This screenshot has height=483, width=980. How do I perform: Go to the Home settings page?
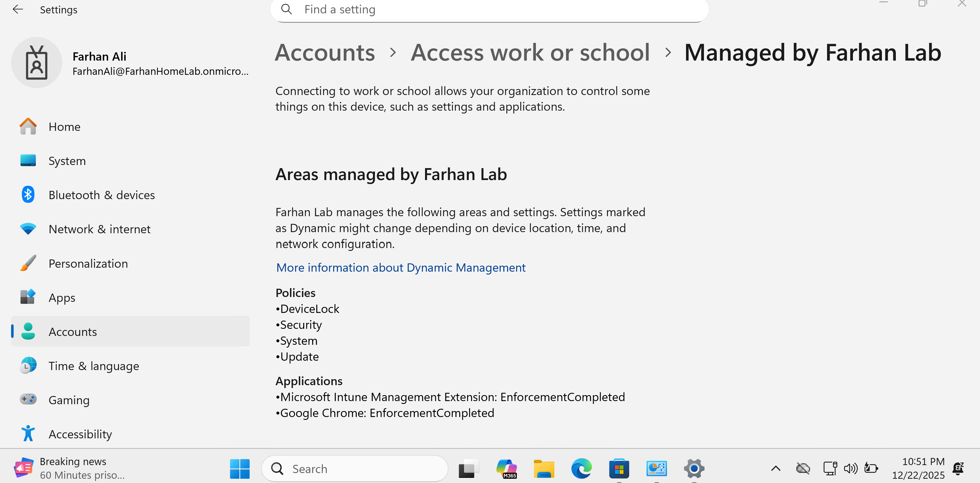point(64,127)
